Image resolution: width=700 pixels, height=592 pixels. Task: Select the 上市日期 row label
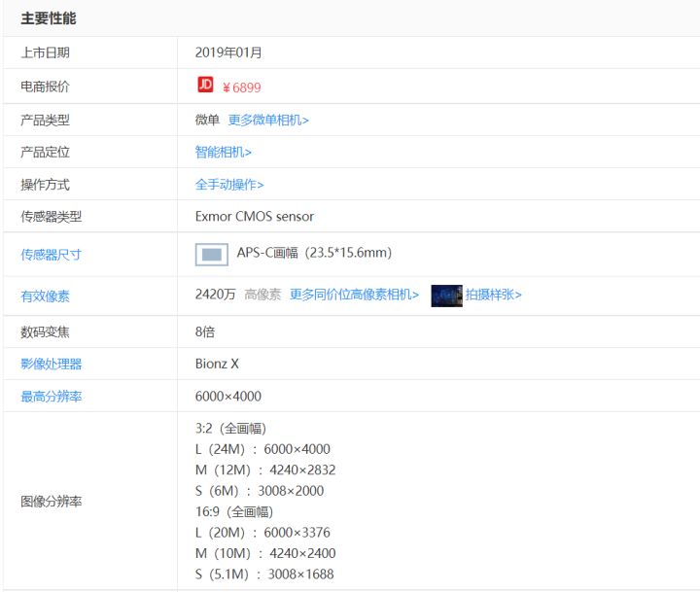45,52
